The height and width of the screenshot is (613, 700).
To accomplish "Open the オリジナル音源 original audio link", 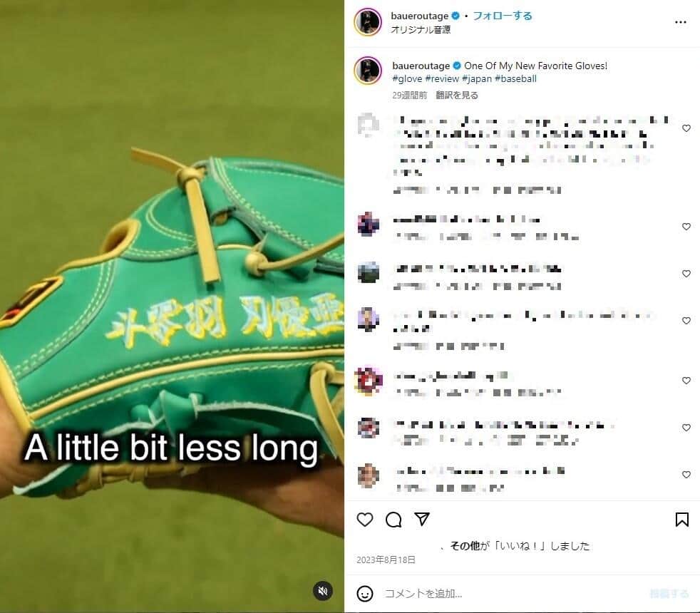I will tap(421, 29).
